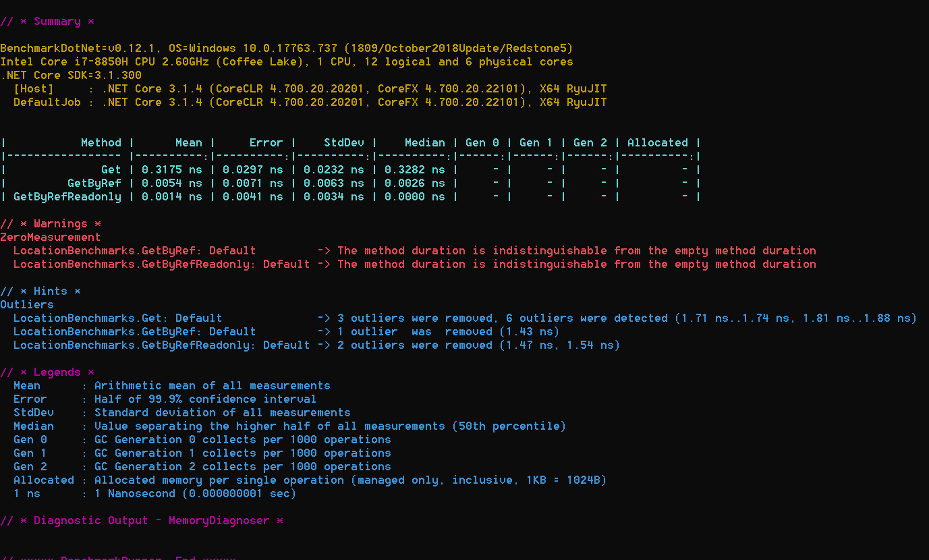Click the GetByRefReadonly method name in the table

tap(67, 197)
